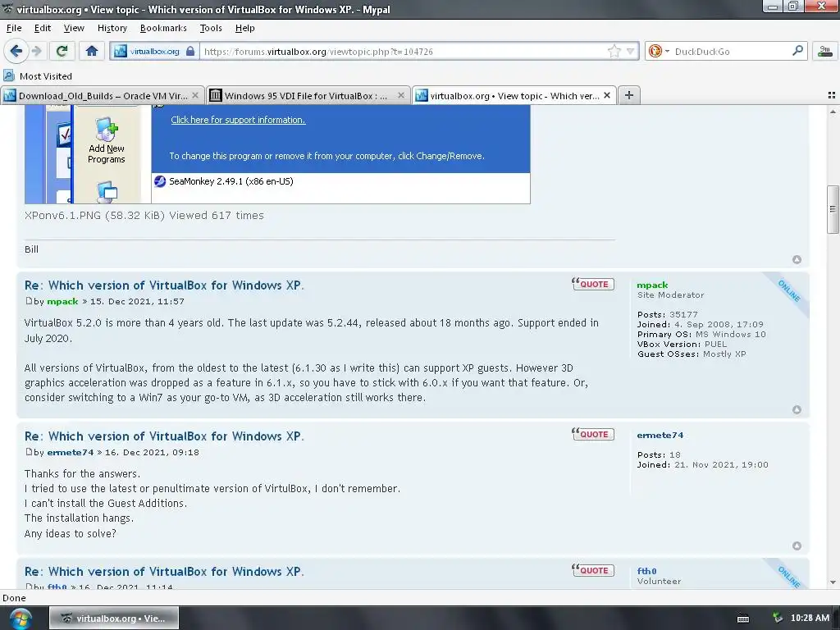The width and height of the screenshot is (840, 630).
Task: Show all tabs grid button
Action: coord(832,95)
